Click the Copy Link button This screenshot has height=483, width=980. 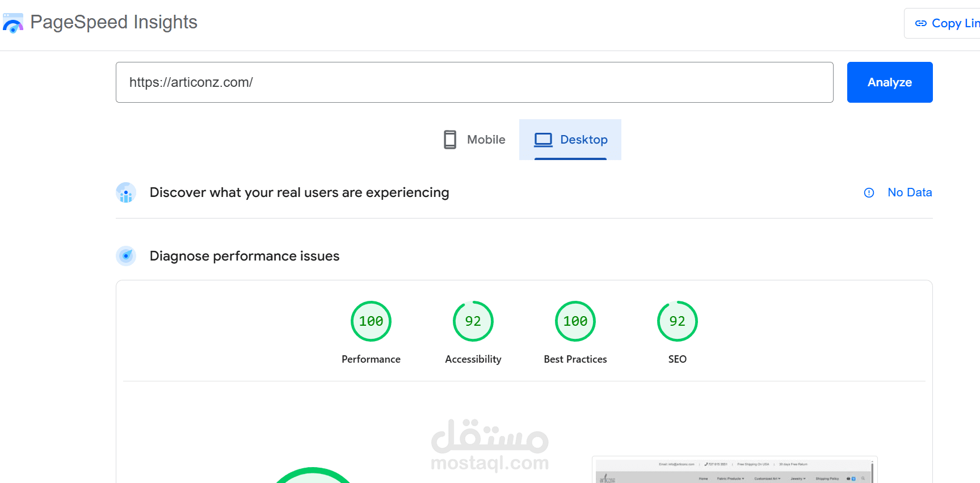tap(942, 23)
